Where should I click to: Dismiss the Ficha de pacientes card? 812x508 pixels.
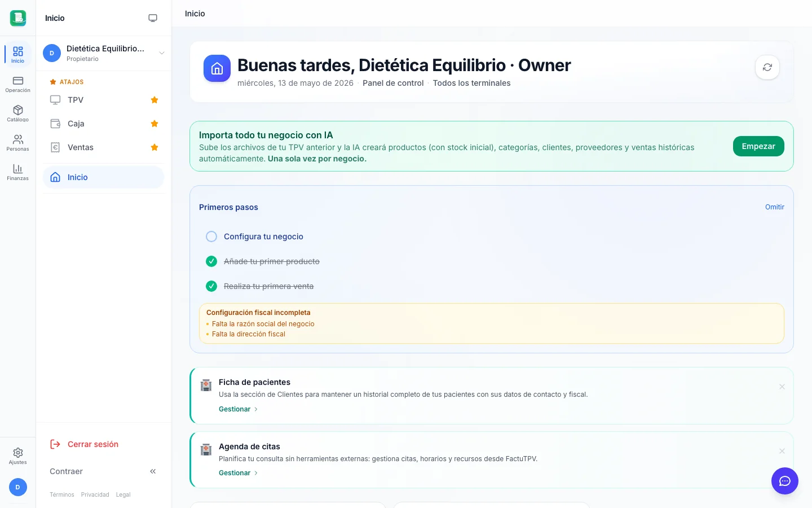coord(782,387)
